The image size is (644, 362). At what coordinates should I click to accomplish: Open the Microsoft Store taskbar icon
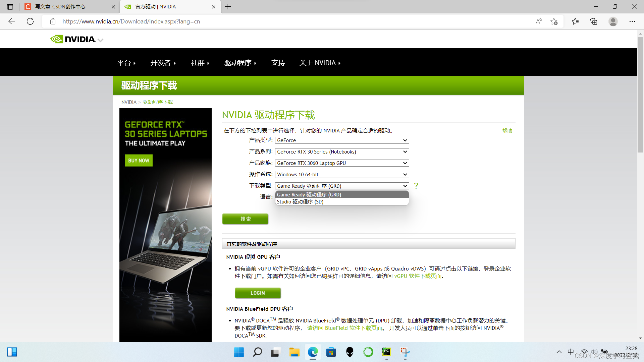[331, 352]
